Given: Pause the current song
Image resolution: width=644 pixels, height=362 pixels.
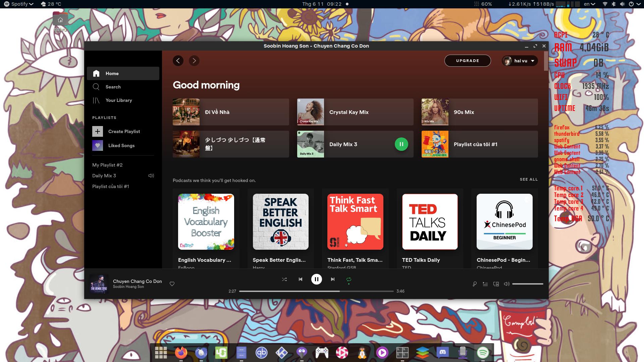Looking at the screenshot, I should [x=317, y=279].
